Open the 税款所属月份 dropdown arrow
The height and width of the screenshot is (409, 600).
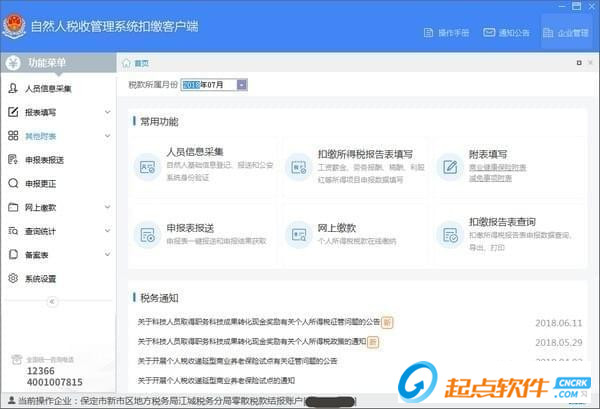tap(242, 85)
